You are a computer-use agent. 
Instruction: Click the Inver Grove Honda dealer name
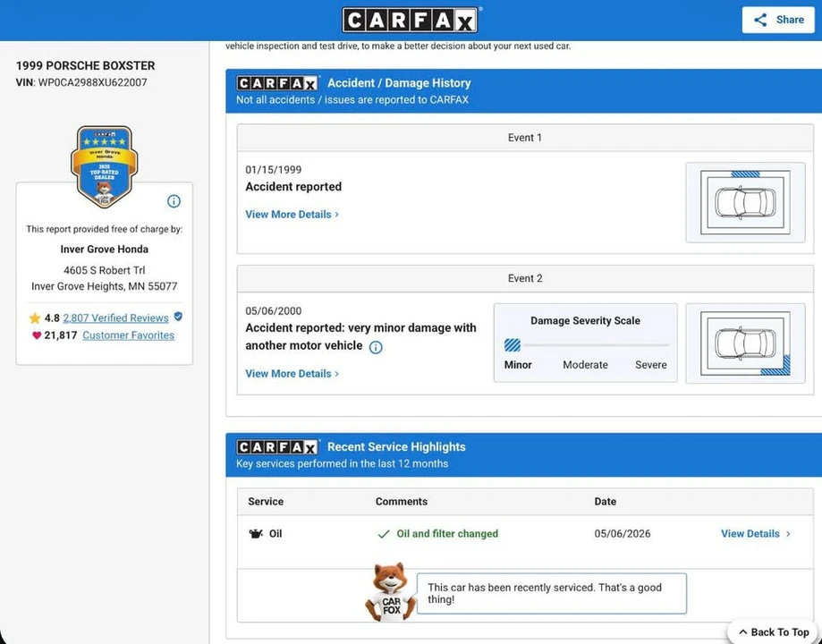105,250
